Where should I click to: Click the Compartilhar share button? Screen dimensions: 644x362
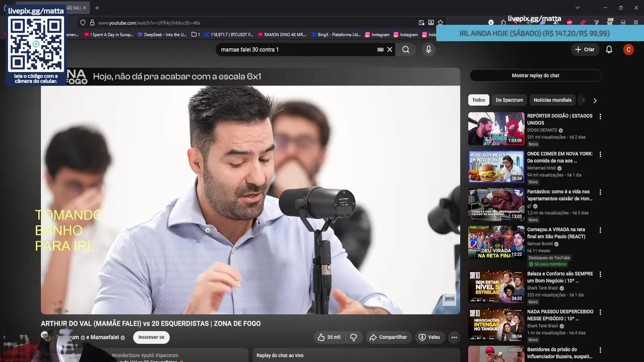pos(388,337)
